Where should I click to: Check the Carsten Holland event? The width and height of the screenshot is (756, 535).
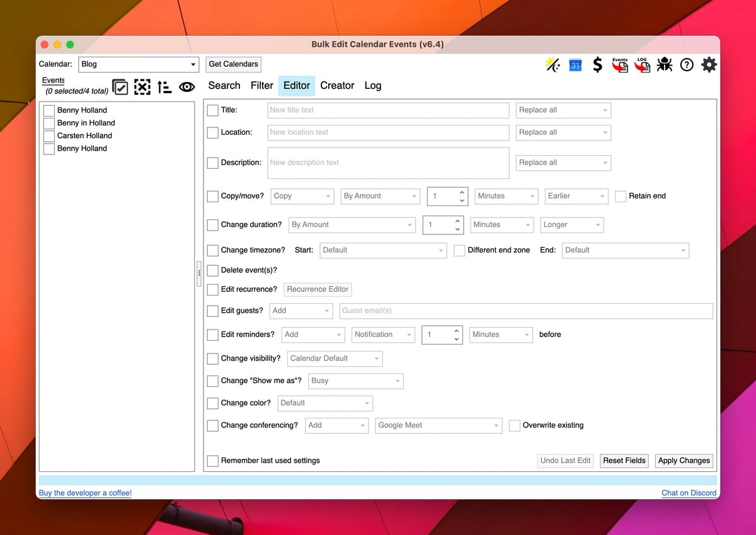pyautogui.click(x=49, y=136)
